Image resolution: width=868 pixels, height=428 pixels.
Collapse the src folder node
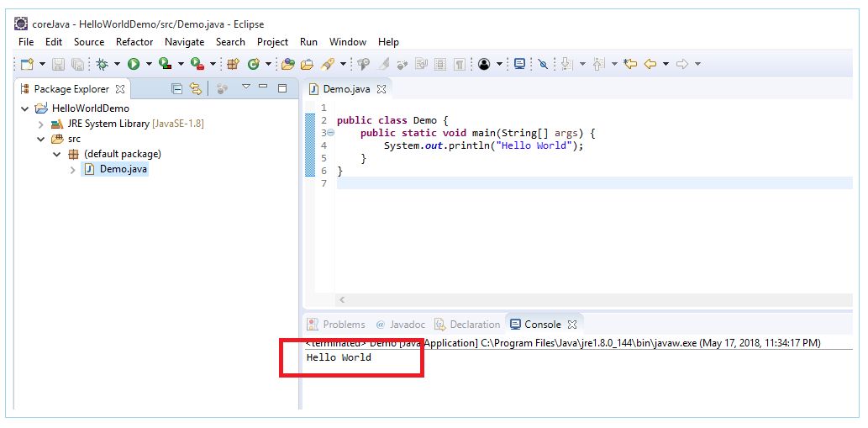(x=40, y=139)
